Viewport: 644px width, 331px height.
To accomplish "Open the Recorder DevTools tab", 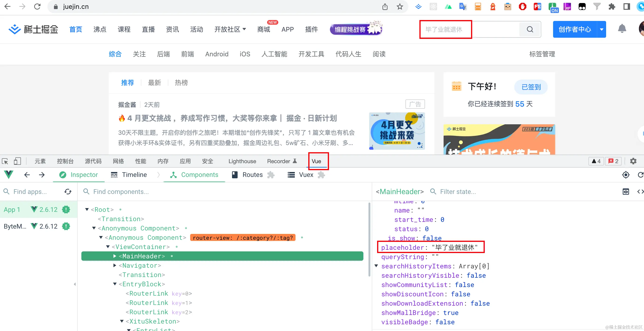I will coord(282,161).
